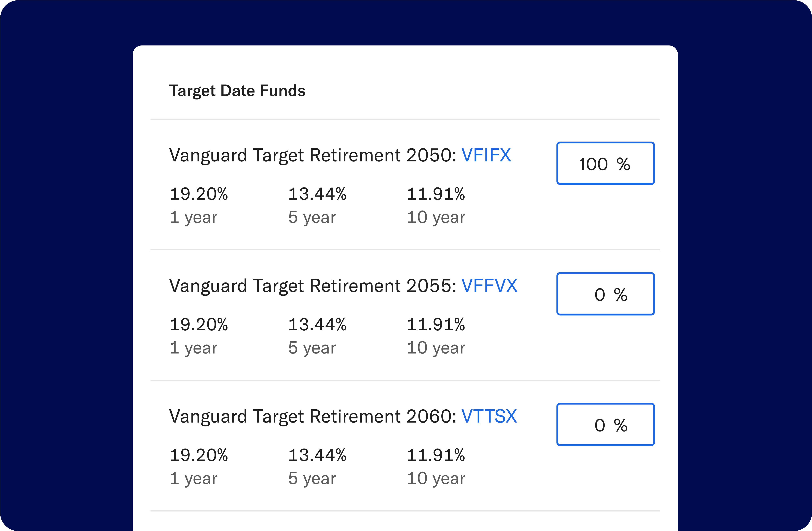Click the 100% allocation input for VFIFX
The width and height of the screenshot is (812, 531).
[606, 163]
